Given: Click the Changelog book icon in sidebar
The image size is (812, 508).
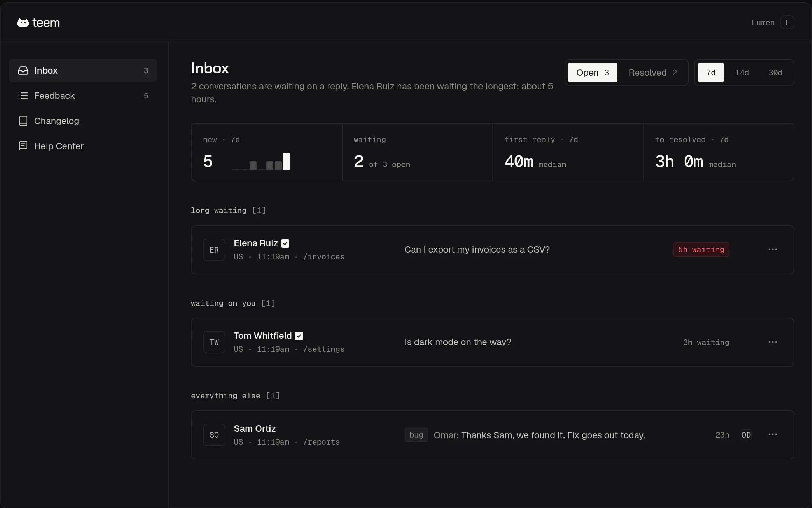Looking at the screenshot, I should click(x=23, y=121).
